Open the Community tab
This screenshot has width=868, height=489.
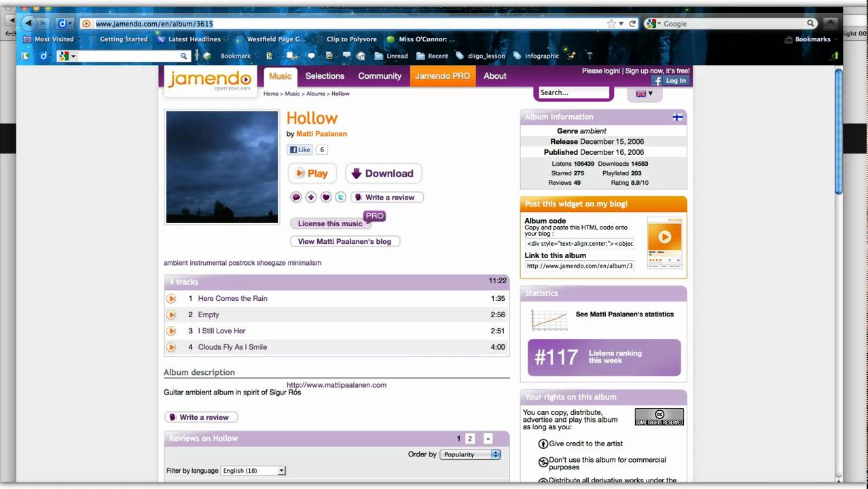pyautogui.click(x=380, y=76)
